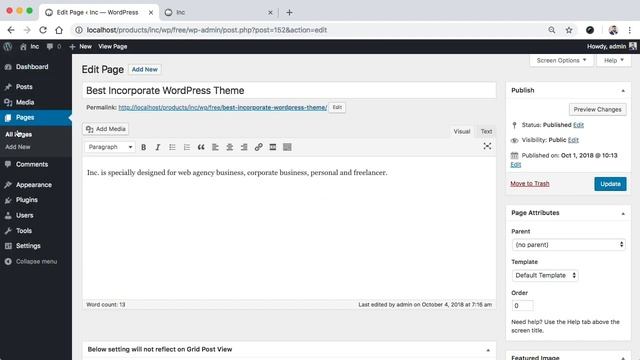Open the Template dropdown
Screen dimensions: 640x360
click(545, 275)
